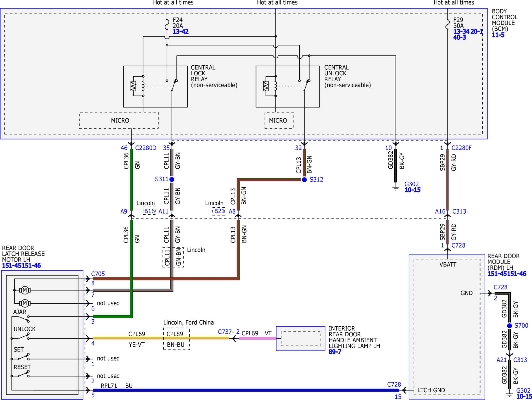Click connector label C737-

click(226, 332)
